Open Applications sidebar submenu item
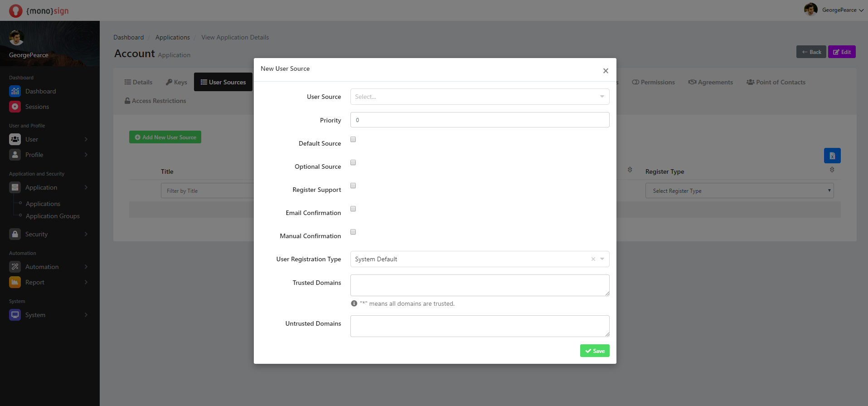Image resolution: width=868 pixels, height=406 pixels. pyautogui.click(x=43, y=204)
